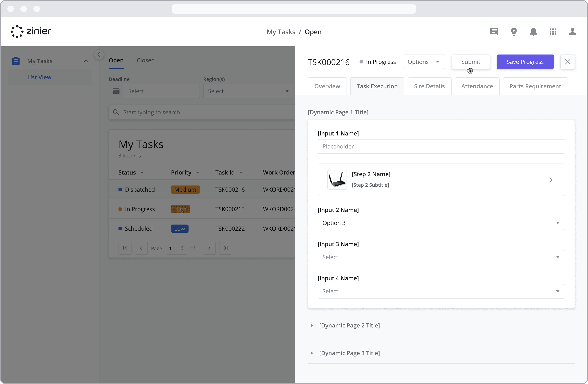Go to the next page

tap(209, 248)
